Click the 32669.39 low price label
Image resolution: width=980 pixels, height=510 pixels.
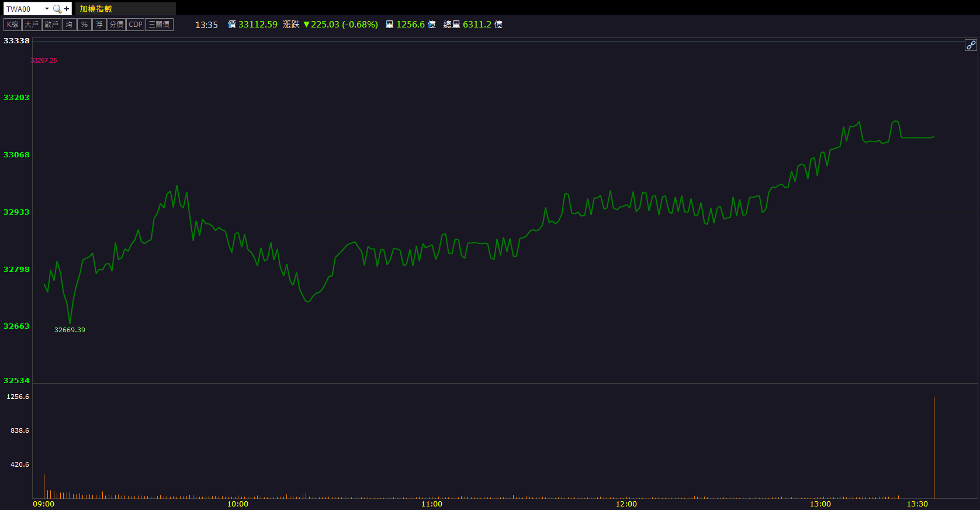click(70, 330)
